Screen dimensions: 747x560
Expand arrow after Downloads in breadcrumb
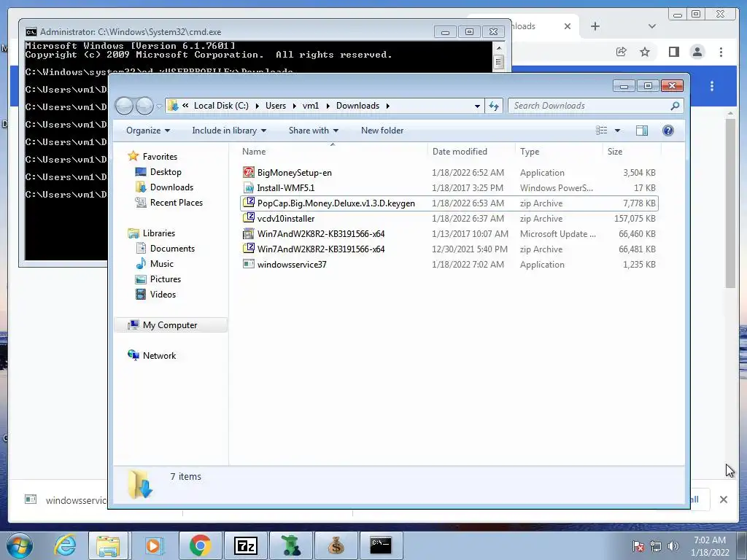(388, 106)
